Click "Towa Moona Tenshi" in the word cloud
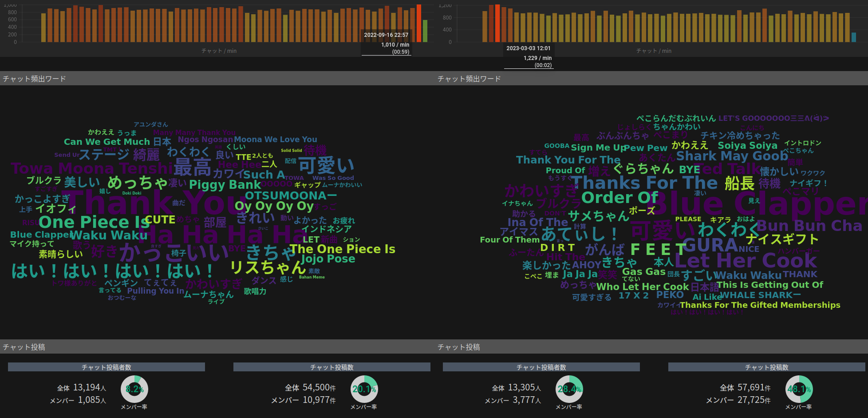The height and width of the screenshot is (418, 868). pos(91,168)
